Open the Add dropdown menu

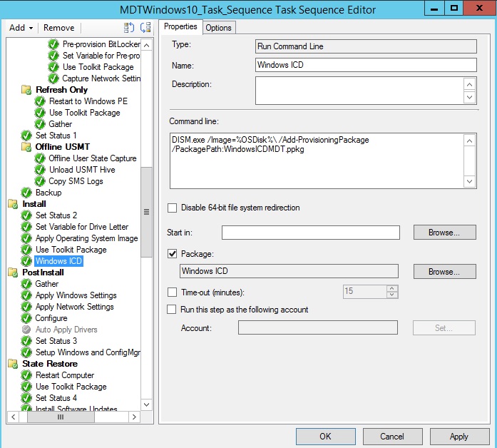coord(20,28)
